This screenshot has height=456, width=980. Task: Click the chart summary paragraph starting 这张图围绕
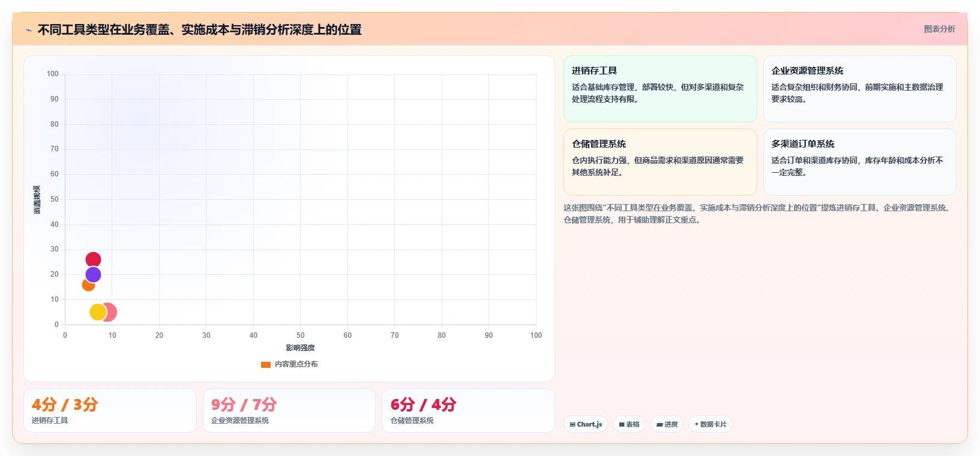(x=759, y=214)
